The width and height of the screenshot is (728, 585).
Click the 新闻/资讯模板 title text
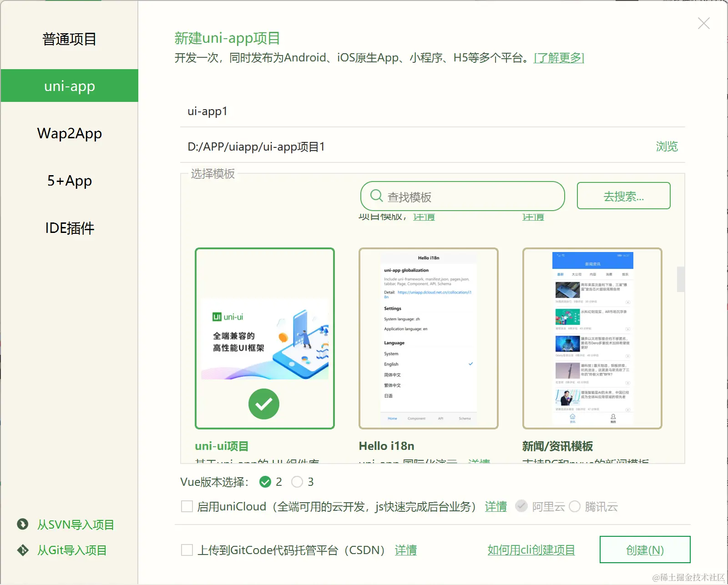tap(557, 446)
